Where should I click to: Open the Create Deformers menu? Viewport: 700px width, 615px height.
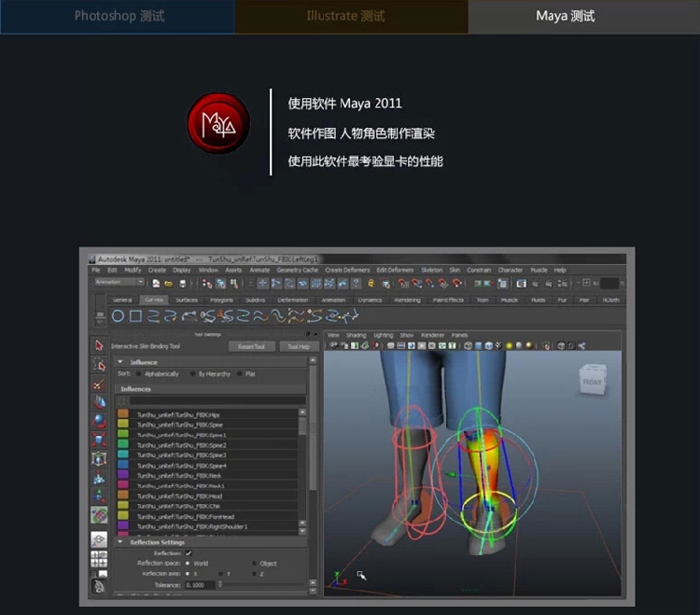[347, 270]
